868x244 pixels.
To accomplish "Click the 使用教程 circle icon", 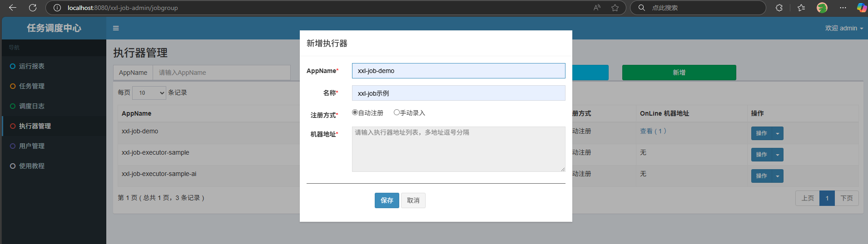I will coord(13,166).
